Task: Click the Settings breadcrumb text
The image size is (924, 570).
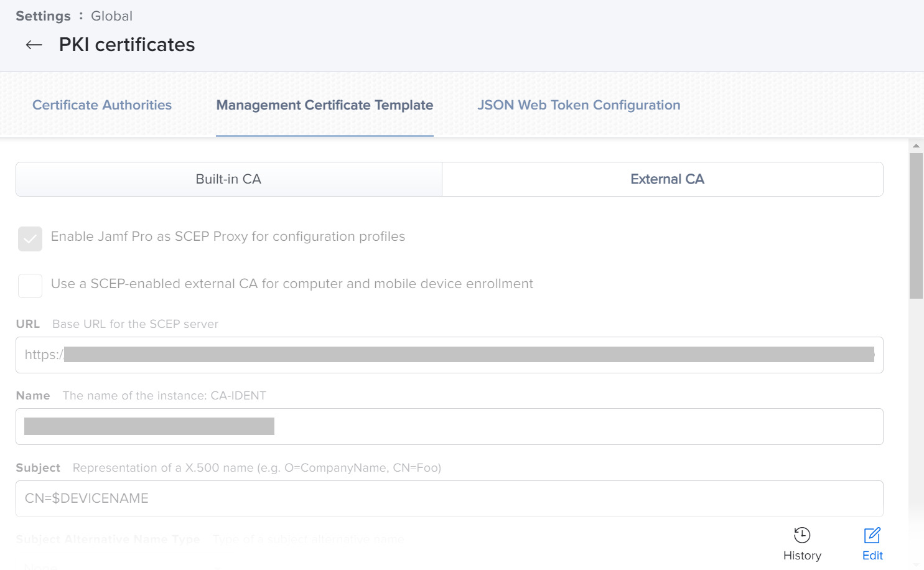Action: click(43, 16)
